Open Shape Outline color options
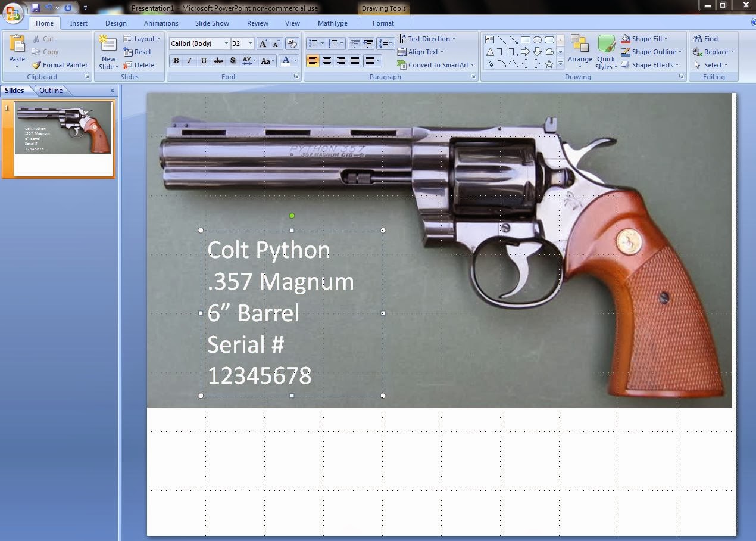Screen dimensions: 756x541 652,52
